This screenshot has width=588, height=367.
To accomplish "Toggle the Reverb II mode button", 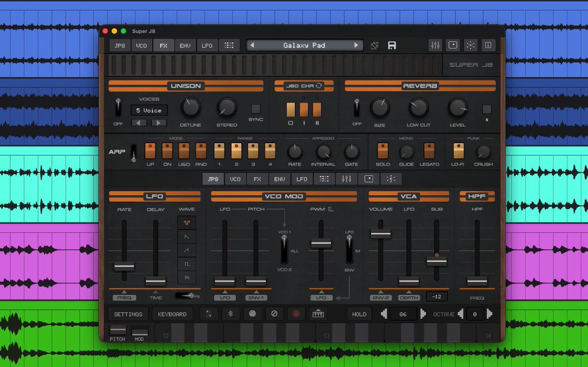I will [487, 109].
